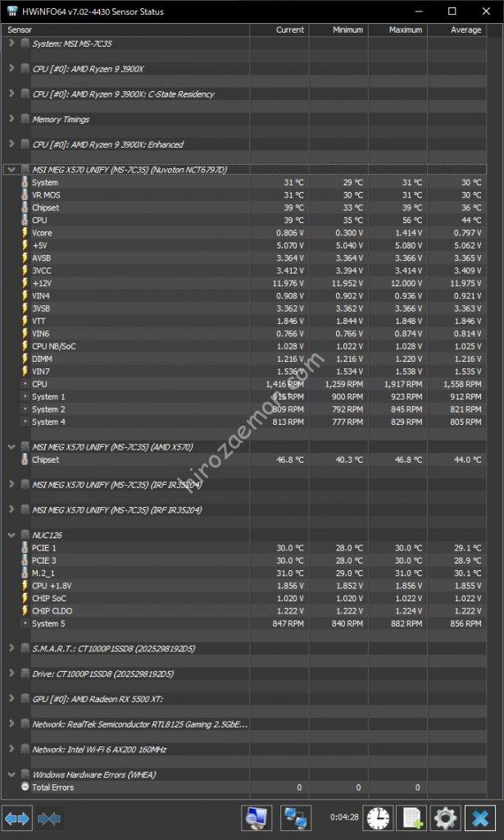
Task: Click the circle icon beside Total Errors
Action: 25,787
